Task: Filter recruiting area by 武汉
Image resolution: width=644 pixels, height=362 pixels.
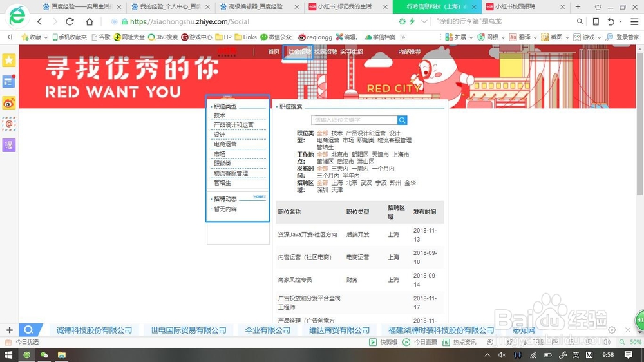Action: click(366, 182)
